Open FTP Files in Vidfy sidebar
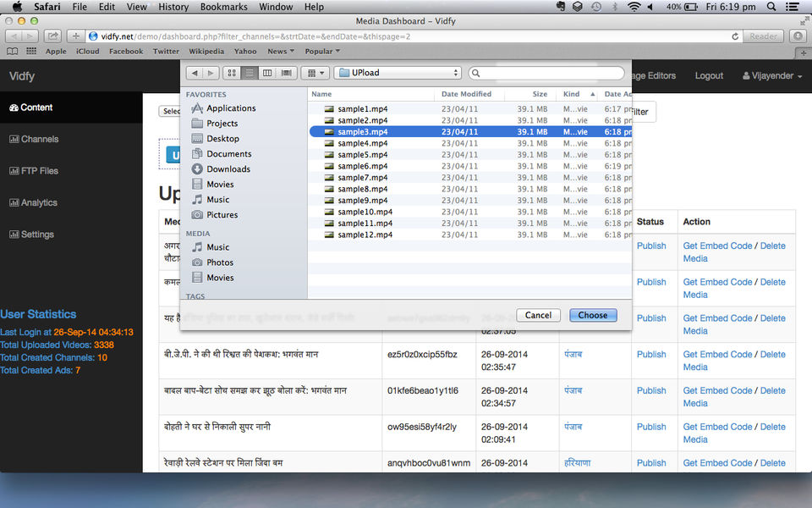This screenshot has height=508, width=812. point(71,171)
